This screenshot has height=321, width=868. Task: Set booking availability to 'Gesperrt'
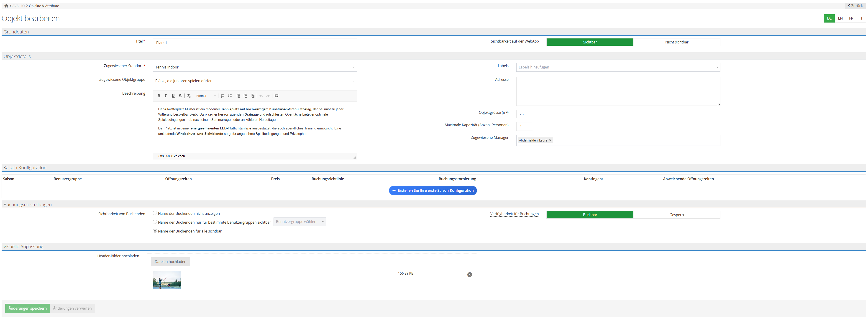676,215
